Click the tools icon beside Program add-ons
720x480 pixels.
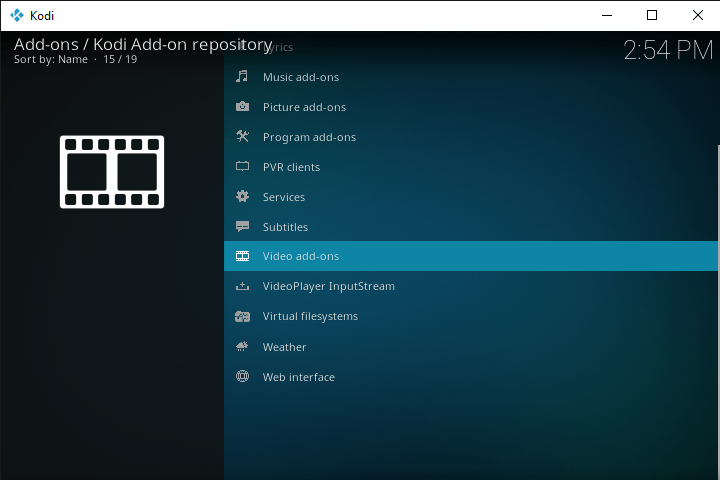pyautogui.click(x=242, y=136)
